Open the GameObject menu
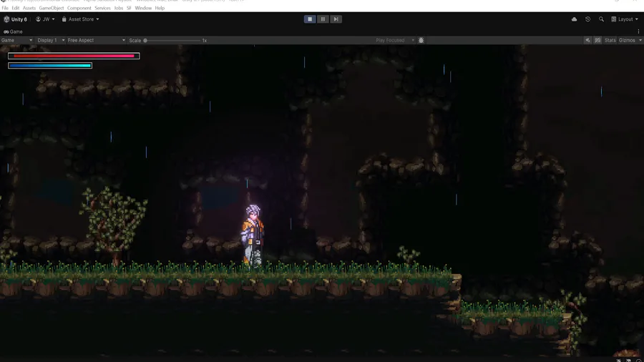The image size is (644, 362). (x=52, y=8)
